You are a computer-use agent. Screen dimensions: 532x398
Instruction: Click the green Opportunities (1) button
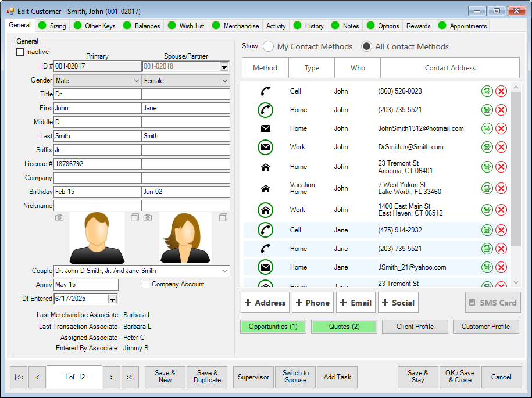point(273,327)
